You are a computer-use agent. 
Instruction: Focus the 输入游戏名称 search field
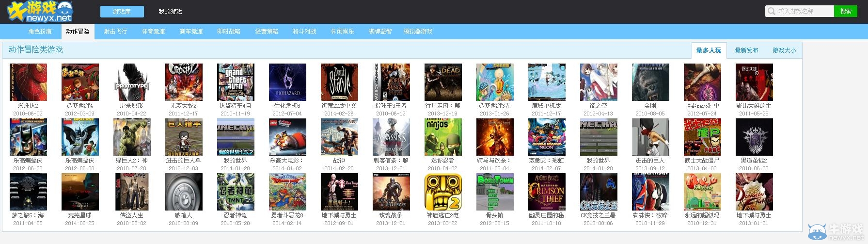click(x=800, y=11)
